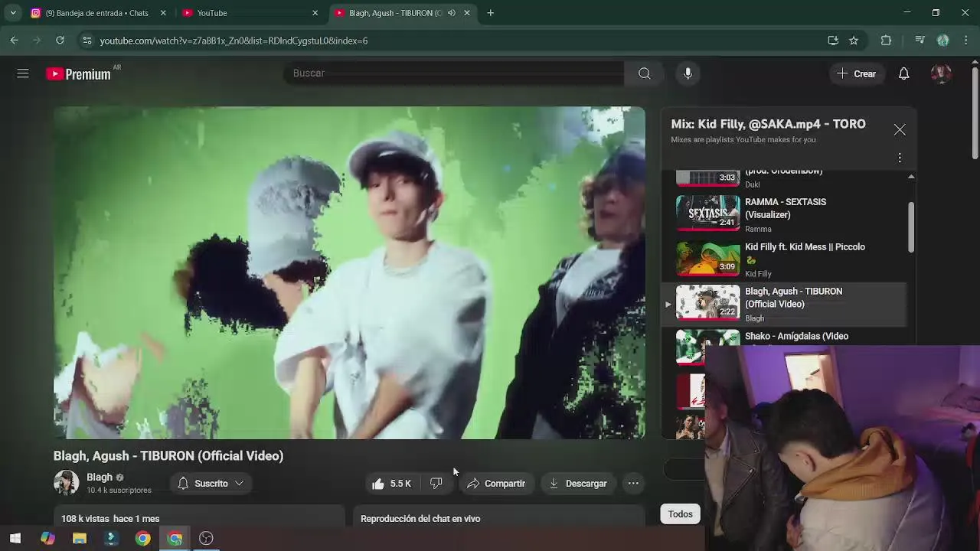The height and width of the screenshot is (551, 980).
Task: Like the TIBURON video
Action: [391, 484]
